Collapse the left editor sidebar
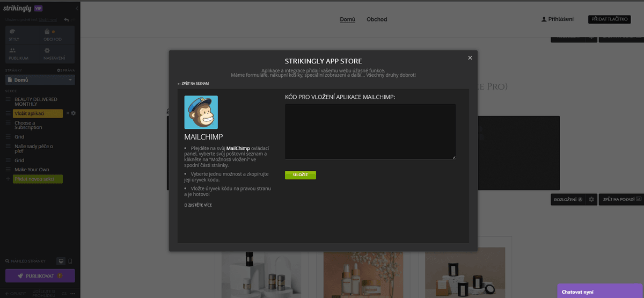This screenshot has width=644, height=298. 77,9
